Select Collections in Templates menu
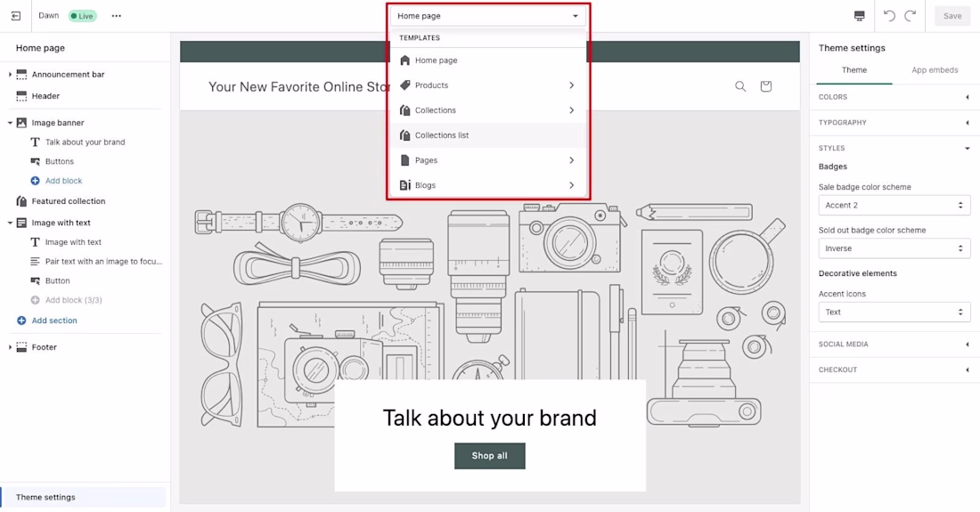The width and height of the screenshot is (980, 512). (x=488, y=110)
